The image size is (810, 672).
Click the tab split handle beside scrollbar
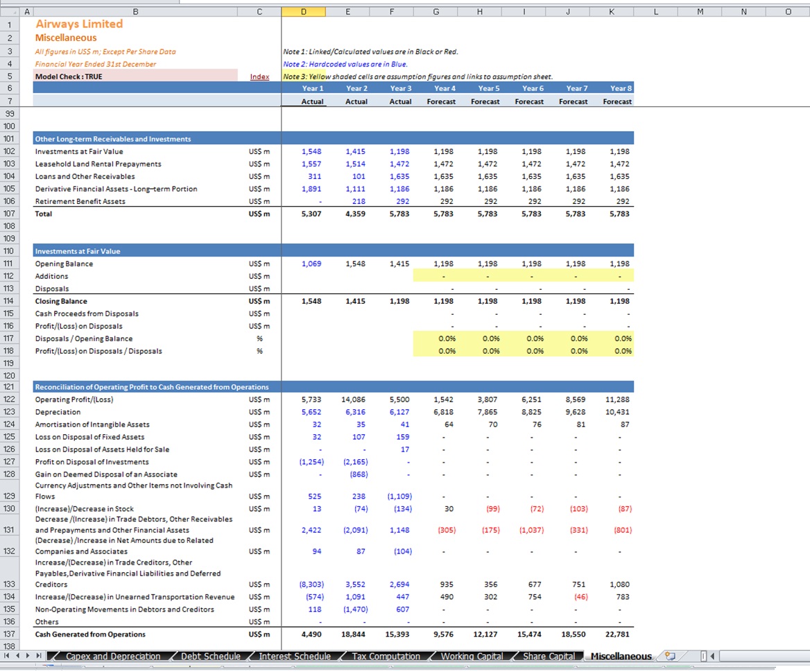(703, 656)
